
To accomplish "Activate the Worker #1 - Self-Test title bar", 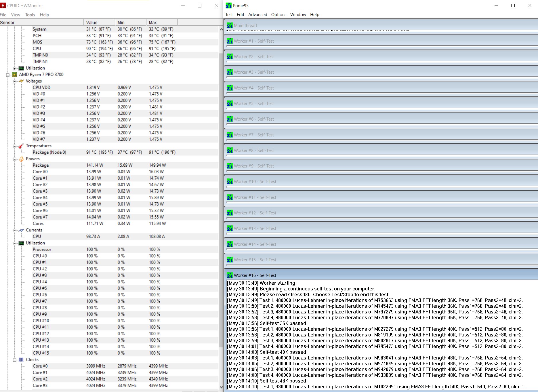I will (381, 41).
